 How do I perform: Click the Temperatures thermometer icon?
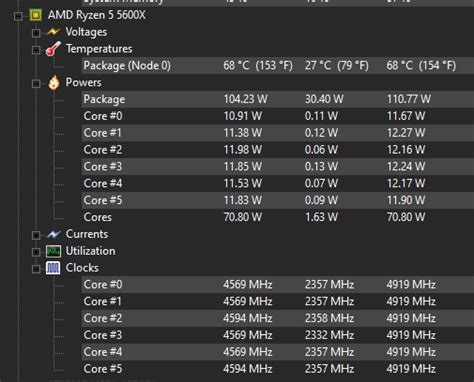[53, 49]
